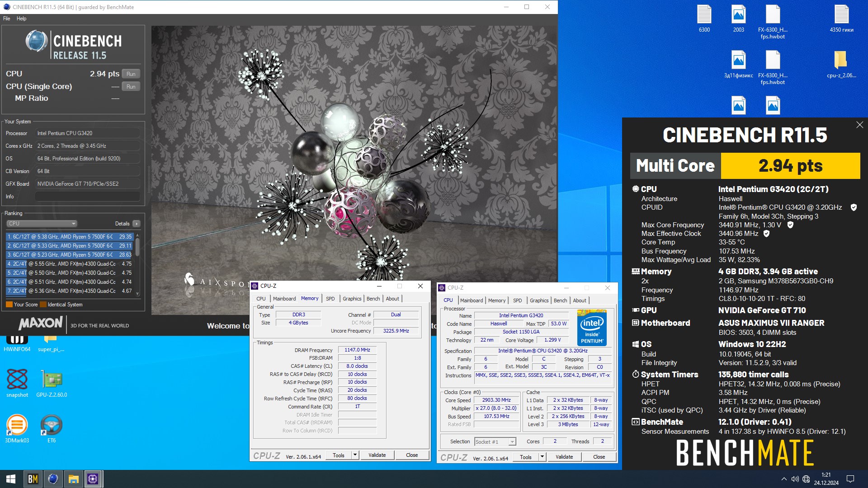Launch the snapshot desktop icon
This screenshot has width=868, height=488.
tap(17, 383)
